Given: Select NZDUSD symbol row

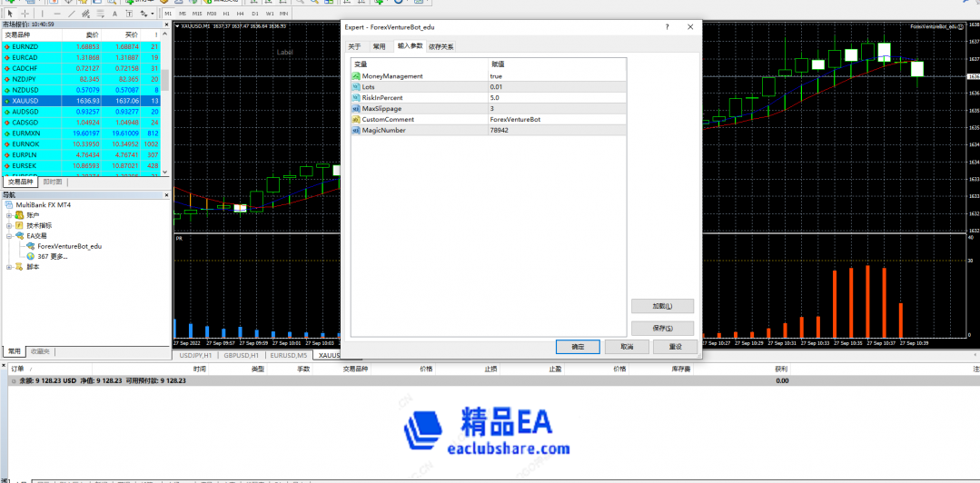Looking at the screenshot, I should click(81, 89).
